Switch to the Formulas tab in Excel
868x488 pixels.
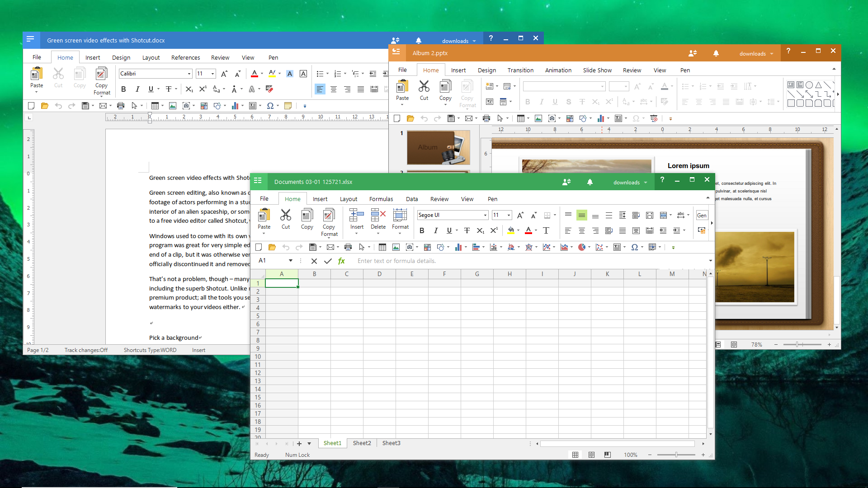pos(380,198)
